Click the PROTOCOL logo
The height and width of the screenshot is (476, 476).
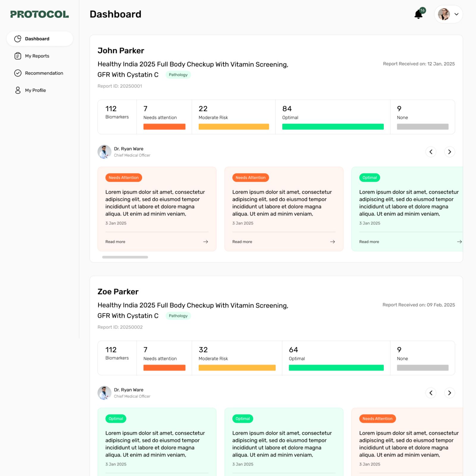40,14
